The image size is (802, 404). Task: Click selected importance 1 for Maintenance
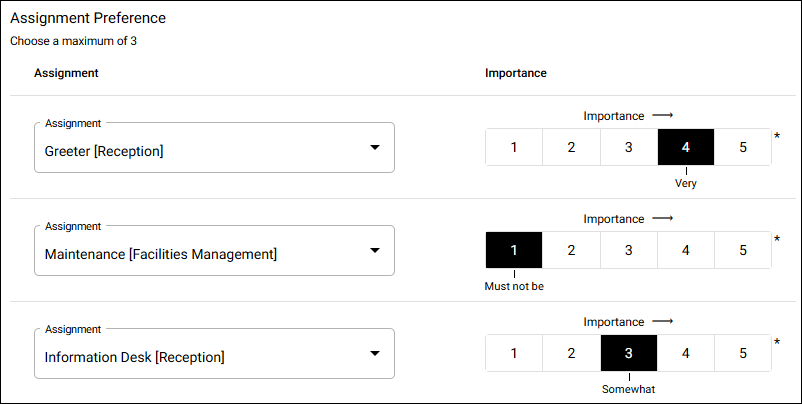(x=514, y=250)
